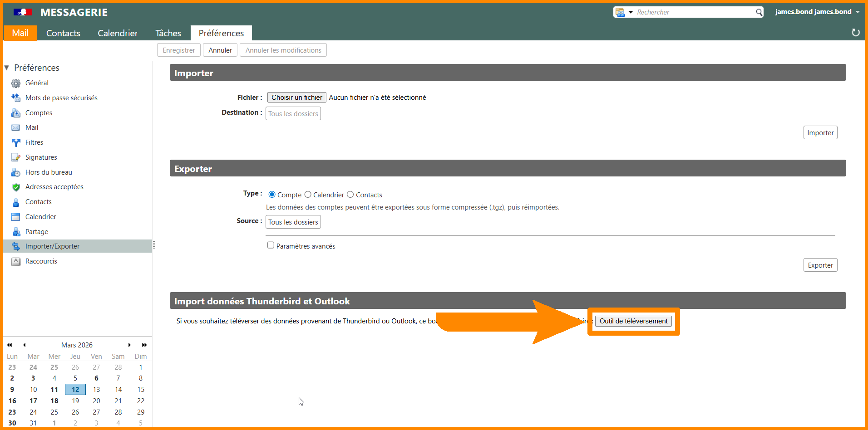The height and width of the screenshot is (430, 868).
Task: Click the Exporter button
Action: [820, 265]
